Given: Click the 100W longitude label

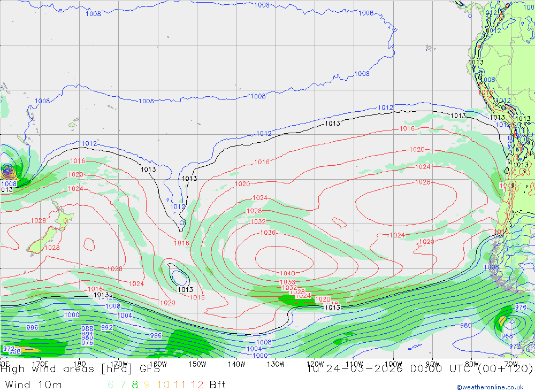Looking at the screenshot, I should tap(393, 364).
